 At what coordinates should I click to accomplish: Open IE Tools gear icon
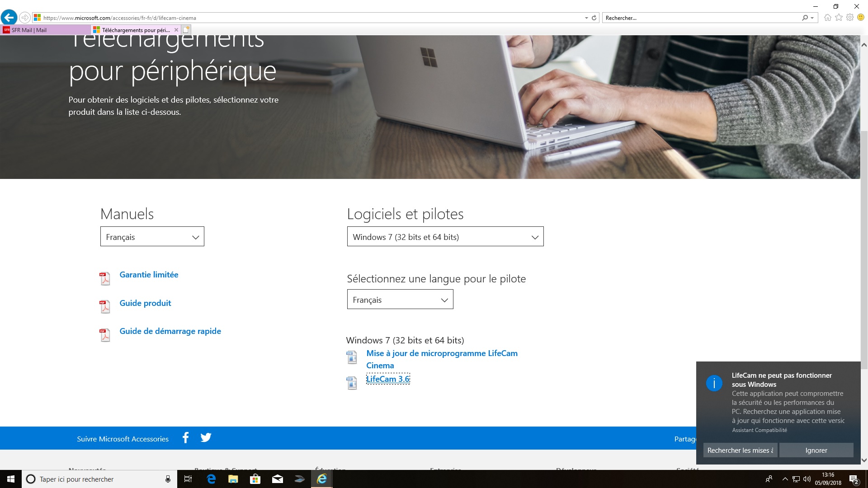click(x=850, y=18)
